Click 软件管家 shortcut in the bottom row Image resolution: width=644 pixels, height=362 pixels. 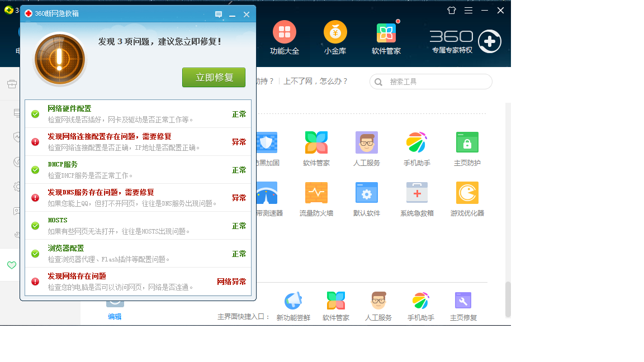[335, 307]
